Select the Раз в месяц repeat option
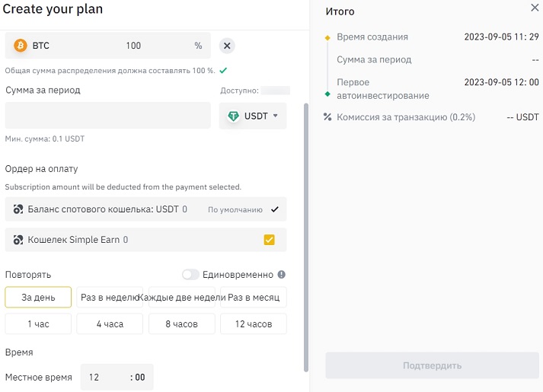The image size is (543, 392). click(254, 297)
